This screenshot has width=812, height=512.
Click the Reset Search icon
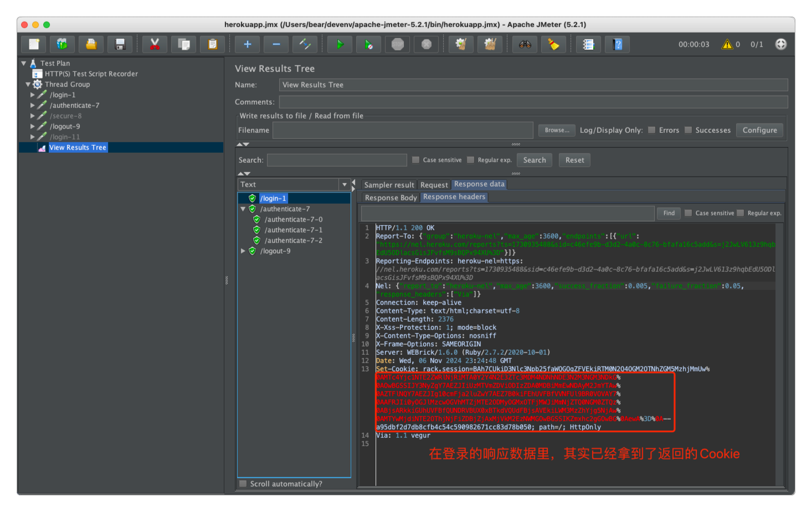point(553,44)
